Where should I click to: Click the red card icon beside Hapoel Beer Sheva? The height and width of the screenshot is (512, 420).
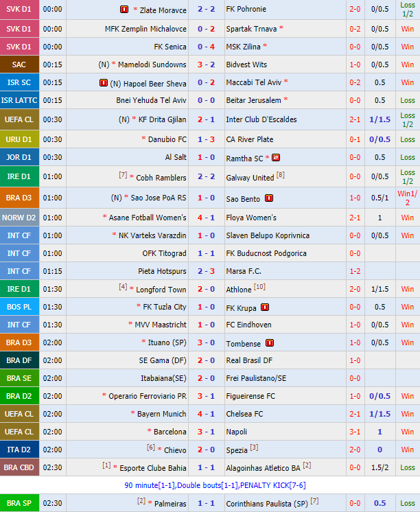tap(103, 83)
